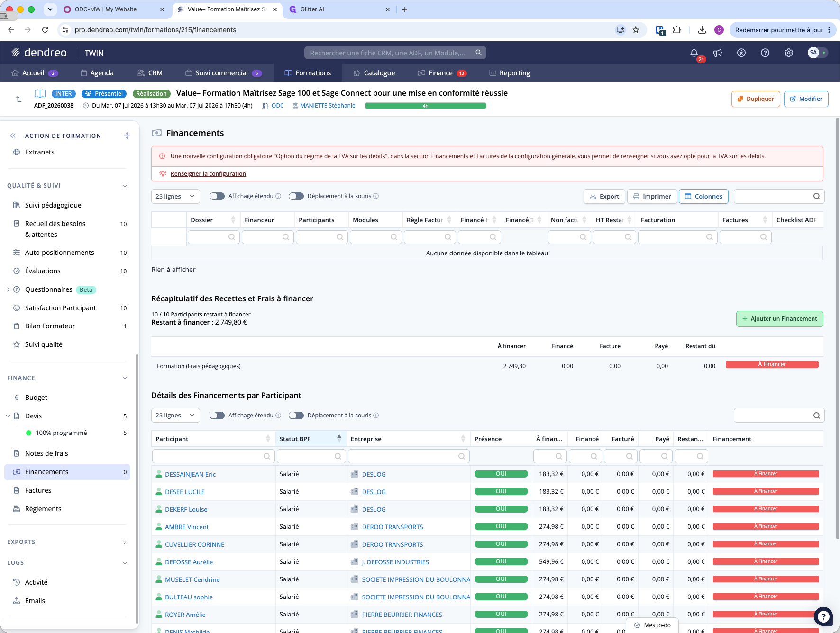Open the 25 lignes dropdown above Dossier
Image resolution: width=840 pixels, height=633 pixels.
175,196
